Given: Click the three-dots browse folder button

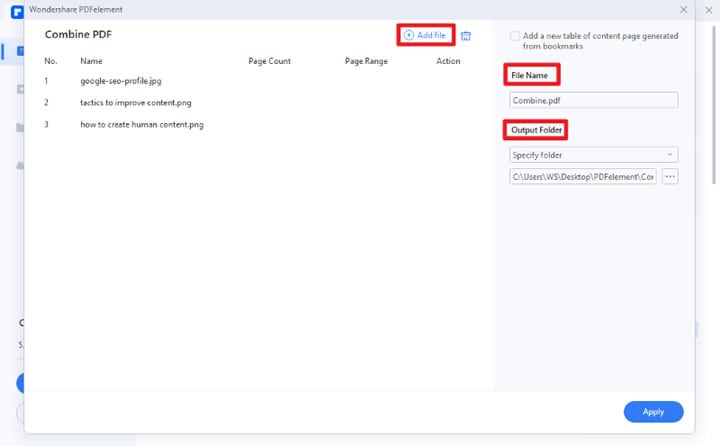Looking at the screenshot, I should pyautogui.click(x=670, y=176).
